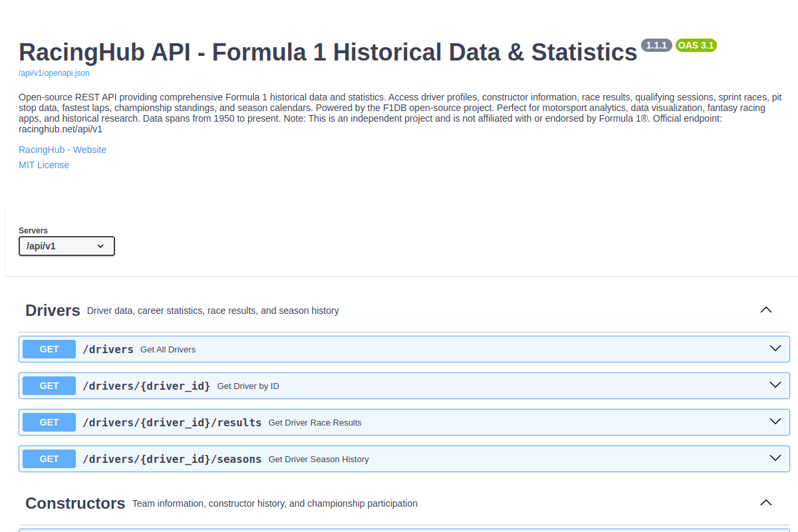Click the "Get Driver Race Results" summary
Image resolution: width=798 pixels, height=532 pixels.
coord(315,423)
